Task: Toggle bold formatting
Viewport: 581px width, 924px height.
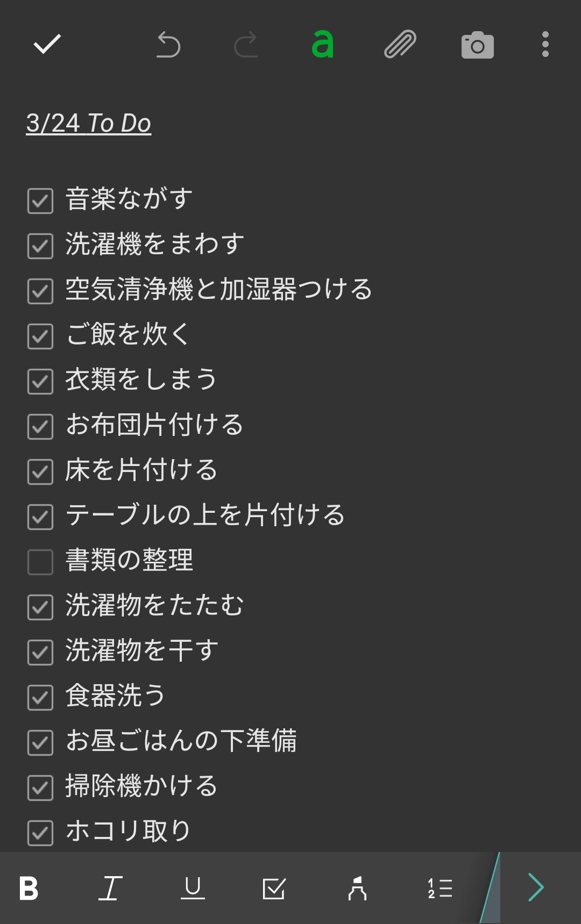Action: 29,888
